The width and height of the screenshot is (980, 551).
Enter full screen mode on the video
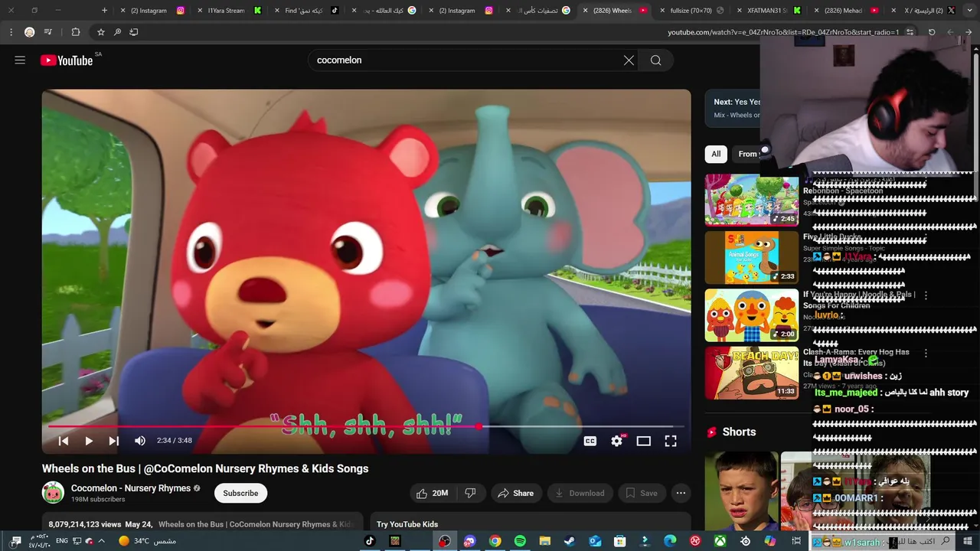point(671,441)
